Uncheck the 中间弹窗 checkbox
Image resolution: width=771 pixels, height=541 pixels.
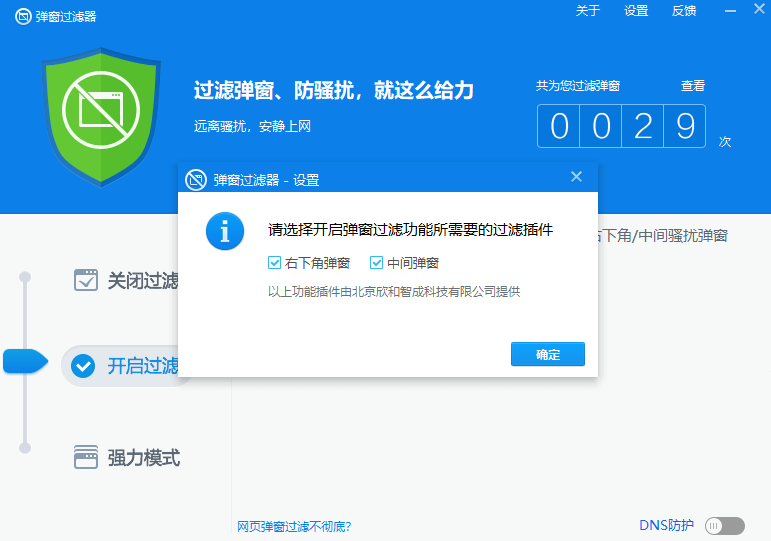[x=377, y=263]
